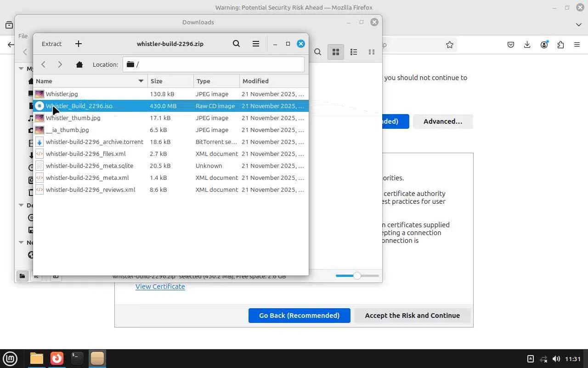Show places sidebar button in Downloads window
The height and width of the screenshot is (368, 588).
(22, 276)
